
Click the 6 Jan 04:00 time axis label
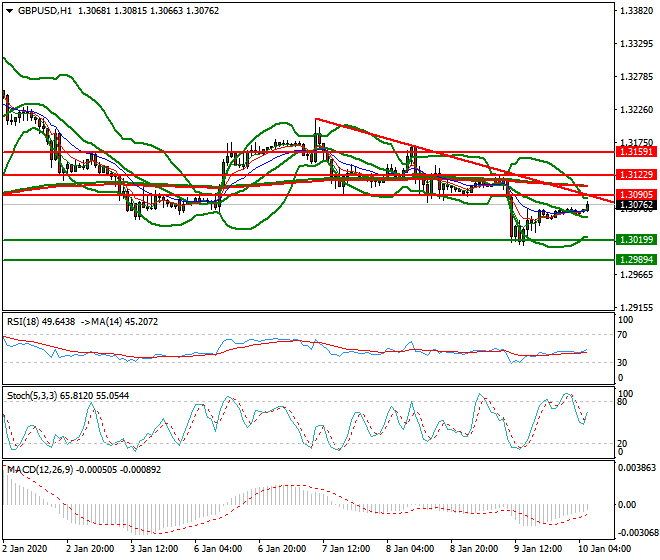coord(218,549)
